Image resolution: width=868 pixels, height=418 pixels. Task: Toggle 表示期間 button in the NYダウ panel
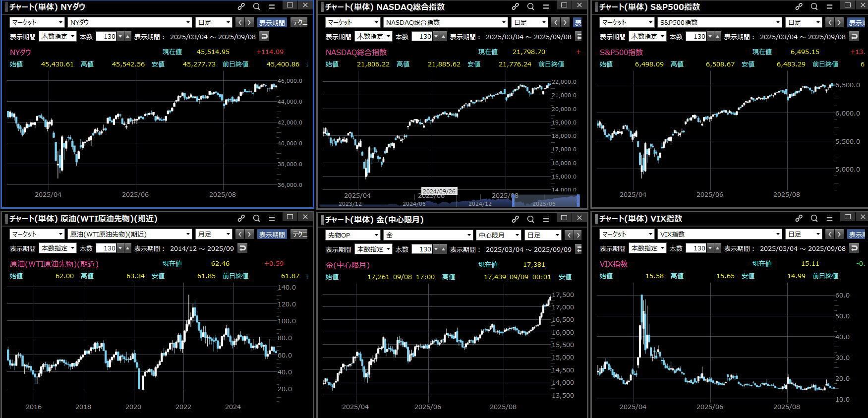[x=272, y=22]
